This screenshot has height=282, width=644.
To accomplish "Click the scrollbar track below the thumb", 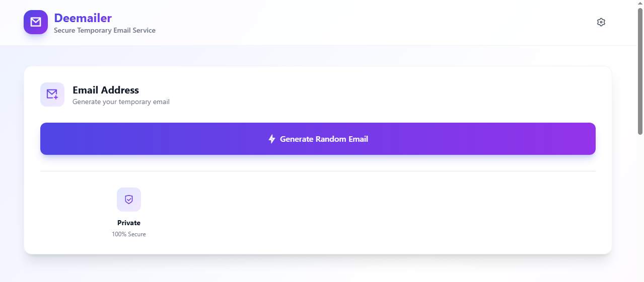I will click(640, 211).
